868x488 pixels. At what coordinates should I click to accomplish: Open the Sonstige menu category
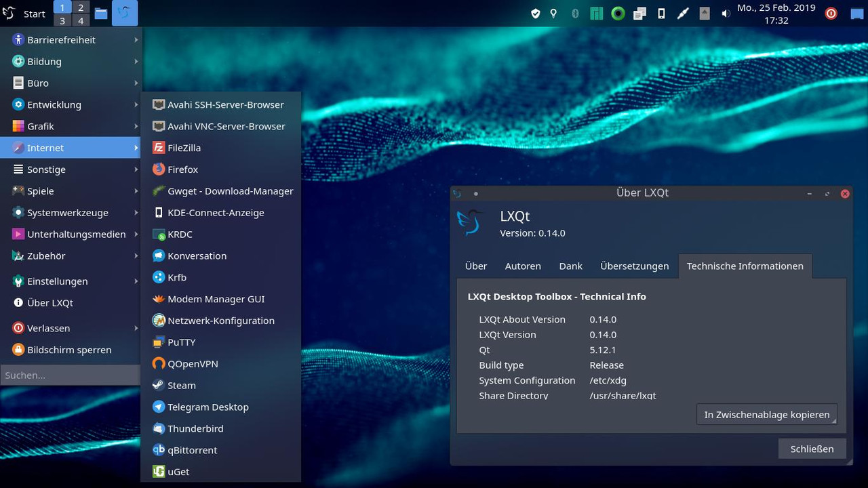click(x=71, y=169)
